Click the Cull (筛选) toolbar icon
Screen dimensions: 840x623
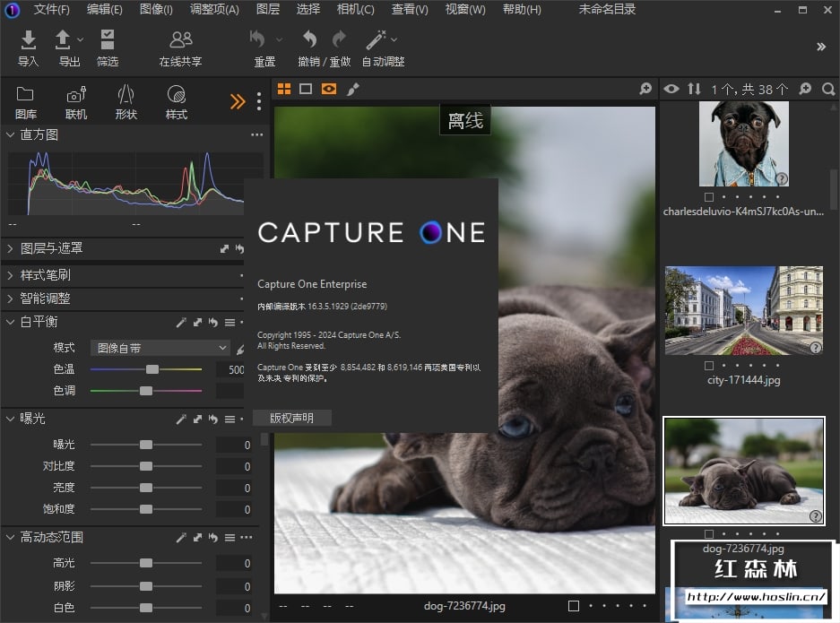(x=108, y=40)
